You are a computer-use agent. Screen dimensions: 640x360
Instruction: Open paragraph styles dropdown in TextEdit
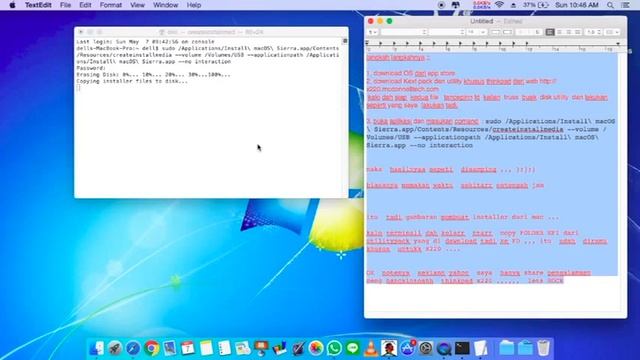tap(373, 32)
